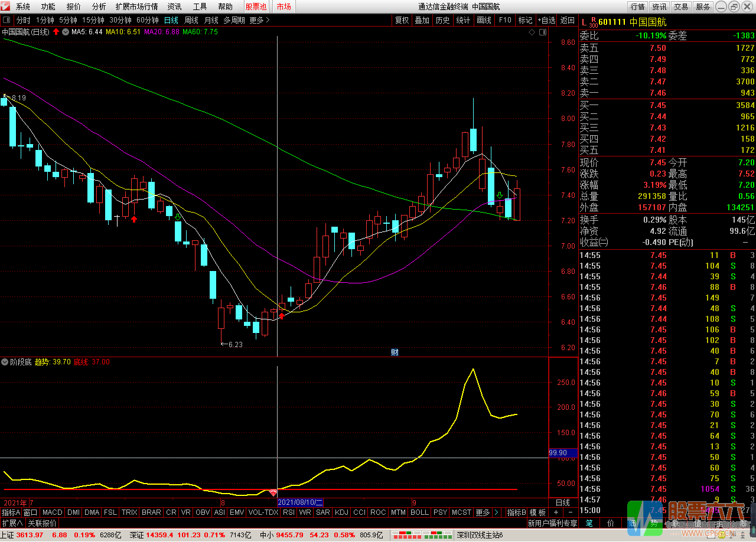Select the MACD indicator tab
Viewport: 756px width, 542px height.
[52, 512]
